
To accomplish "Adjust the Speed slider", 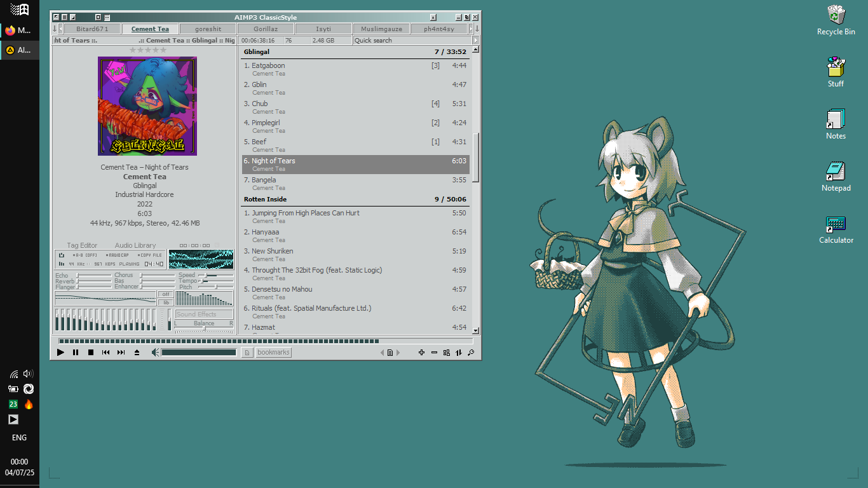I will (216, 276).
